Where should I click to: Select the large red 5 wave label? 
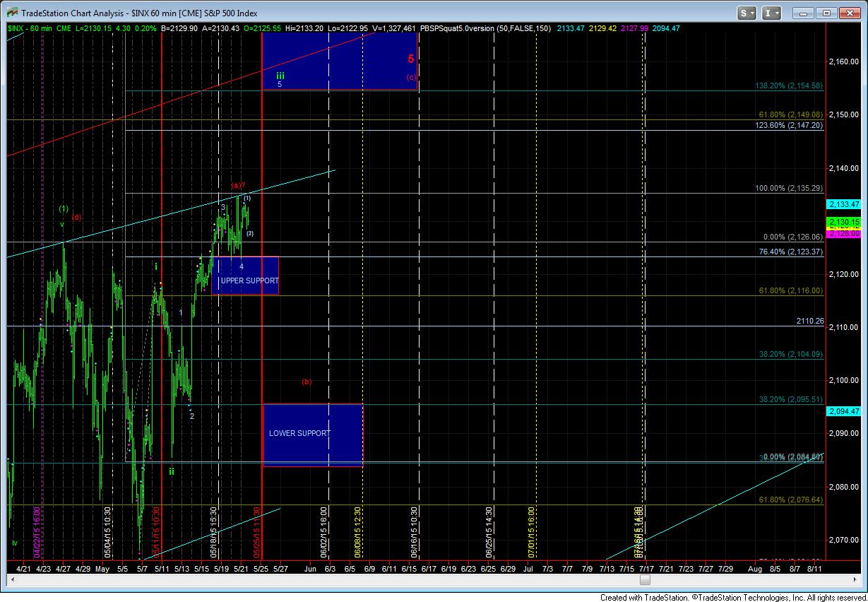410,60
